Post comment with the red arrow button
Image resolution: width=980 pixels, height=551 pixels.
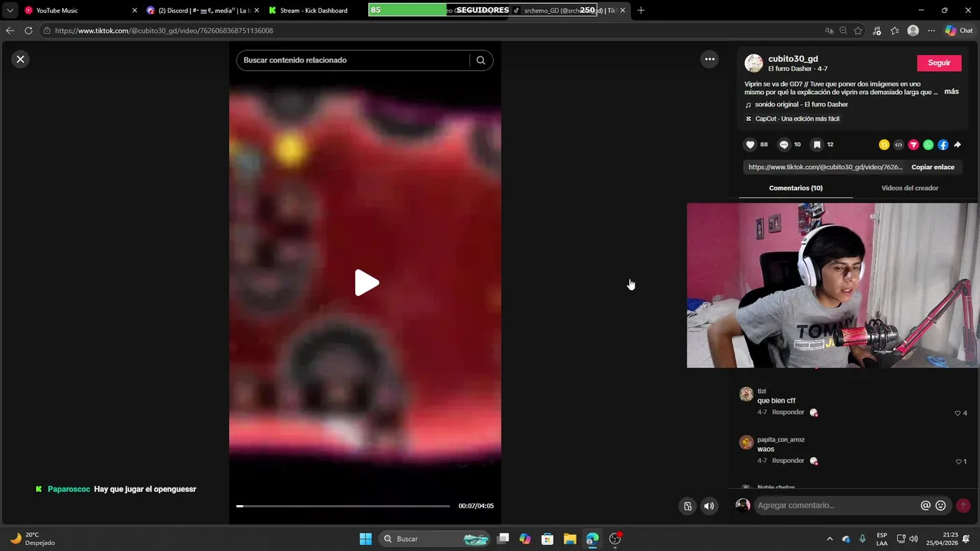pyautogui.click(x=963, y=505)
